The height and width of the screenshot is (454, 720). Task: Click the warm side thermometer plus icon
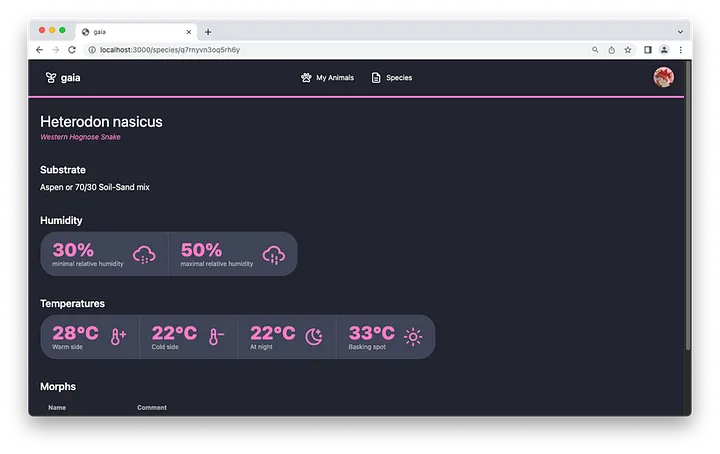(x=118, y=336)
